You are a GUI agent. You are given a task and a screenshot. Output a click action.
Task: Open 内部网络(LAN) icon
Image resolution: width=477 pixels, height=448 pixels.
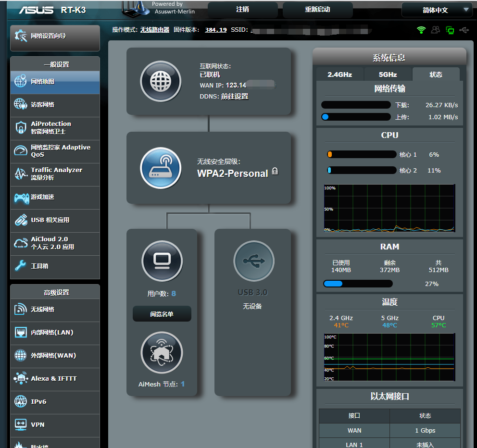pyautogui.click(x=20, y=333)
